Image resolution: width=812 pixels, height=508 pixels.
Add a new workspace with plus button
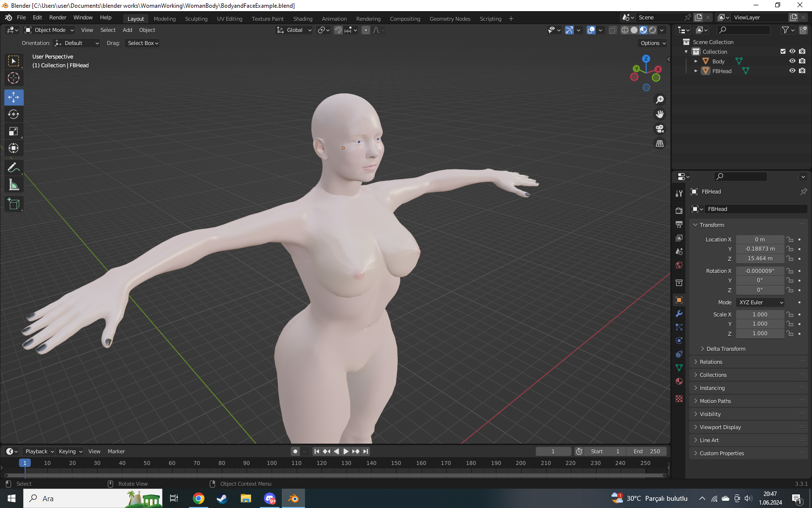pos(511,19)
